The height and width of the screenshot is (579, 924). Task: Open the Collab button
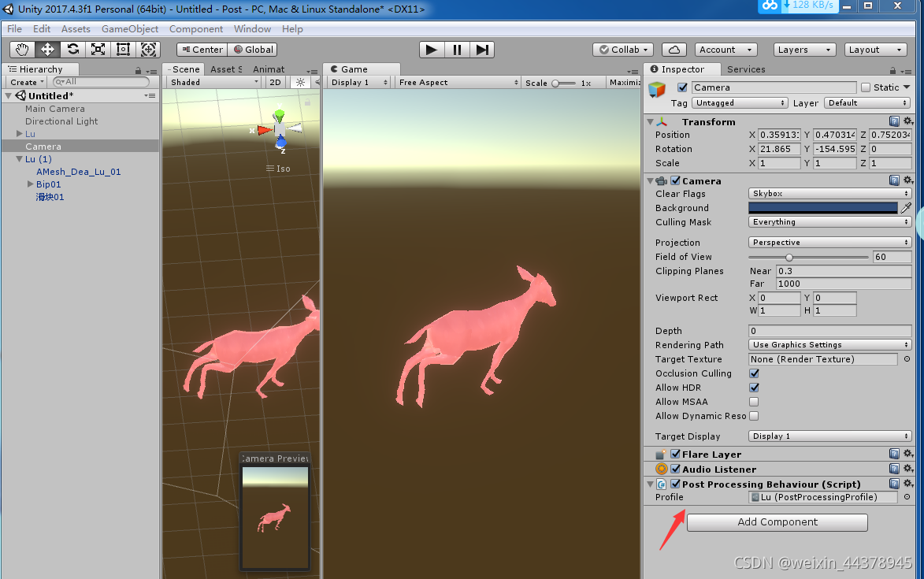pos(623,50)
